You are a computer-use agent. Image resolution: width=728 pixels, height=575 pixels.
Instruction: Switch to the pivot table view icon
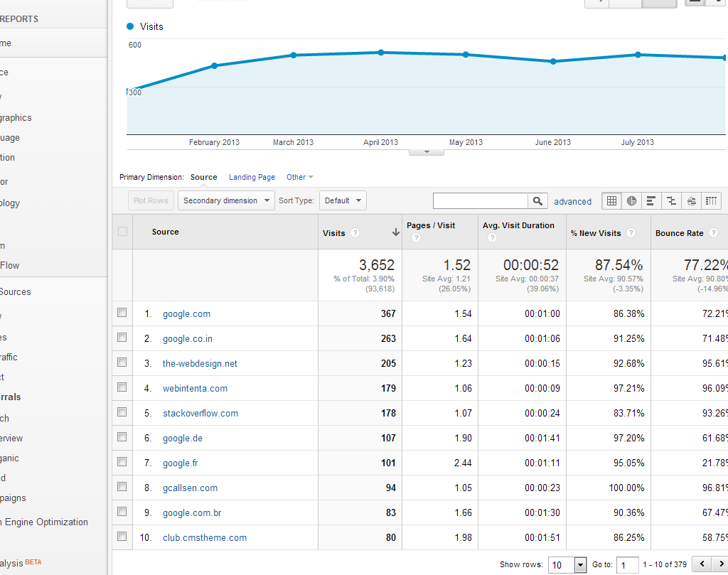[712, 201]
